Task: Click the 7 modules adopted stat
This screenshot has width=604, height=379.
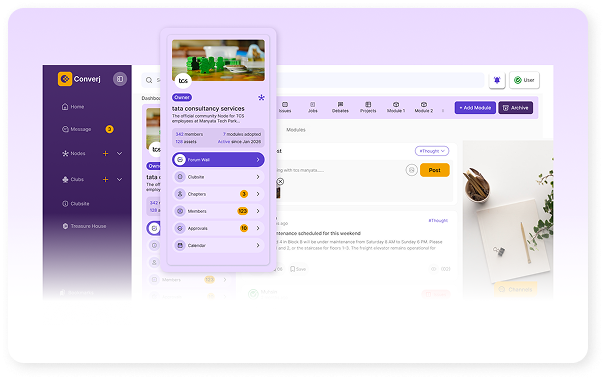Action: point(242,134)
